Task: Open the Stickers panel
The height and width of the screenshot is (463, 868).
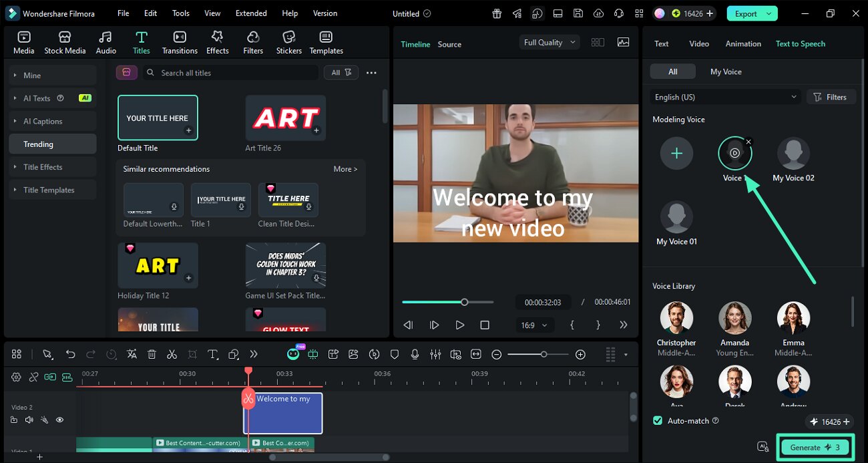Action: 288,43
